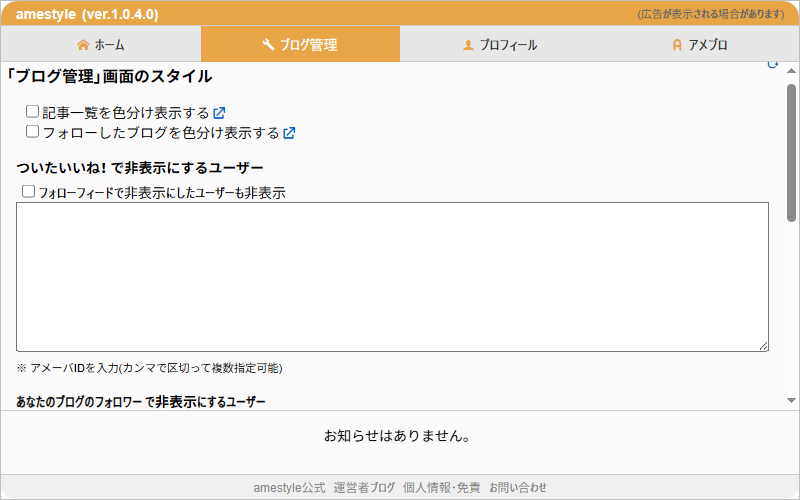Open the お問い合わせ link in footer
Screen dimensions: 800x500
(518, 488)
